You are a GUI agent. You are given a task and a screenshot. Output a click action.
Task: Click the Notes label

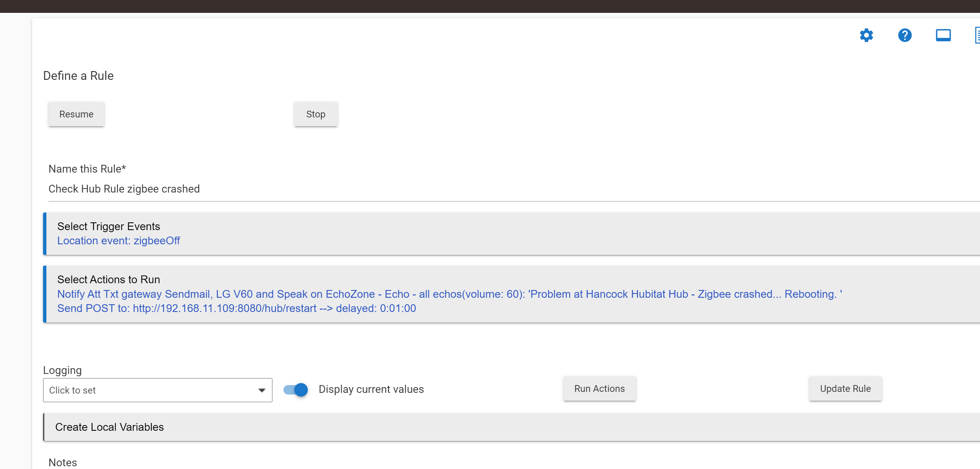tap(63, 462)
